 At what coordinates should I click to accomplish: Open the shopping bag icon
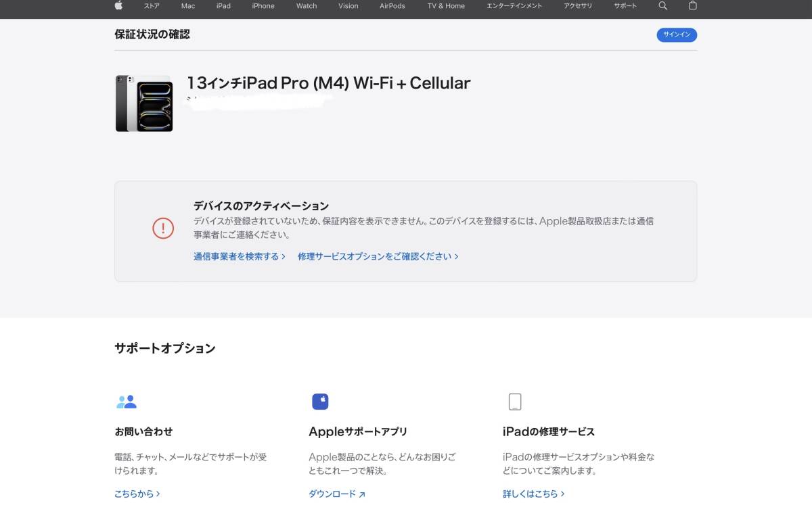click(x=692, y=5)
